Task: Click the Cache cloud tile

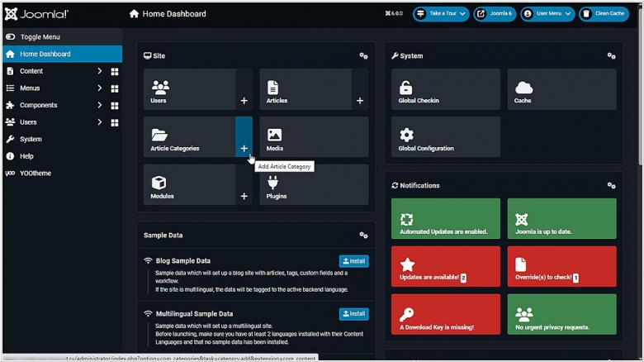Action: (561, 89)
